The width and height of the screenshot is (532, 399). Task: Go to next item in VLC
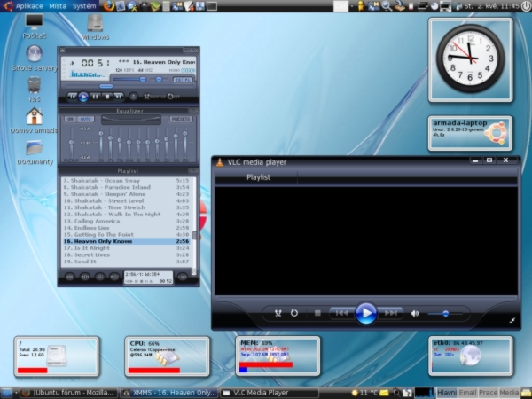tap(390, 313)
